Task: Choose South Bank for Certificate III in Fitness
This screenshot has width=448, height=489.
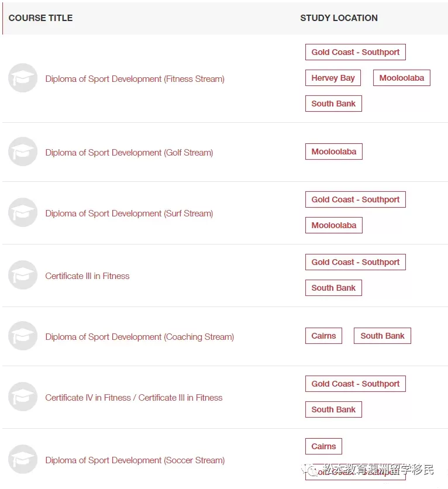Action: pos(333,288)
